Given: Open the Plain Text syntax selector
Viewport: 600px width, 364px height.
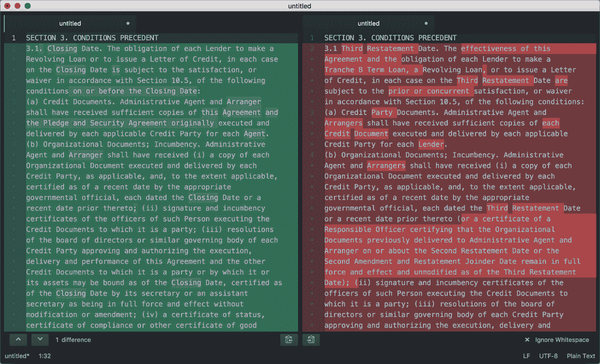Looking at the screenshot, I should coord(580,356).
